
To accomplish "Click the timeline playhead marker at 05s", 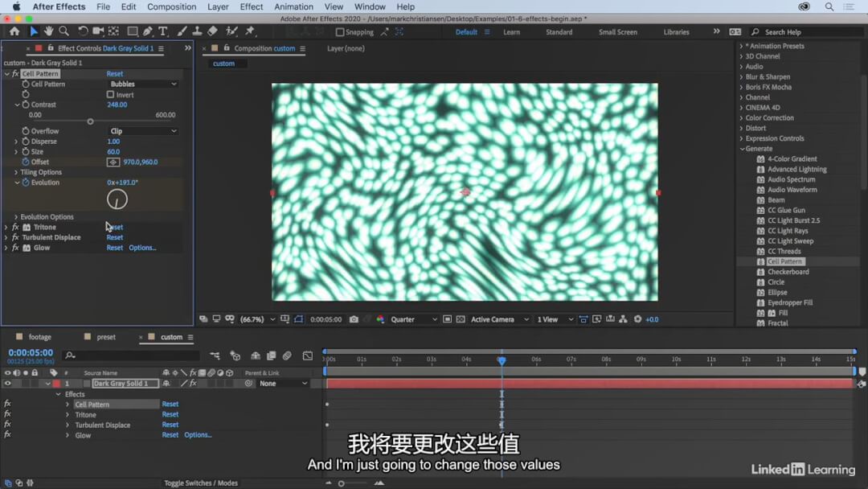I will pos(502,360).
